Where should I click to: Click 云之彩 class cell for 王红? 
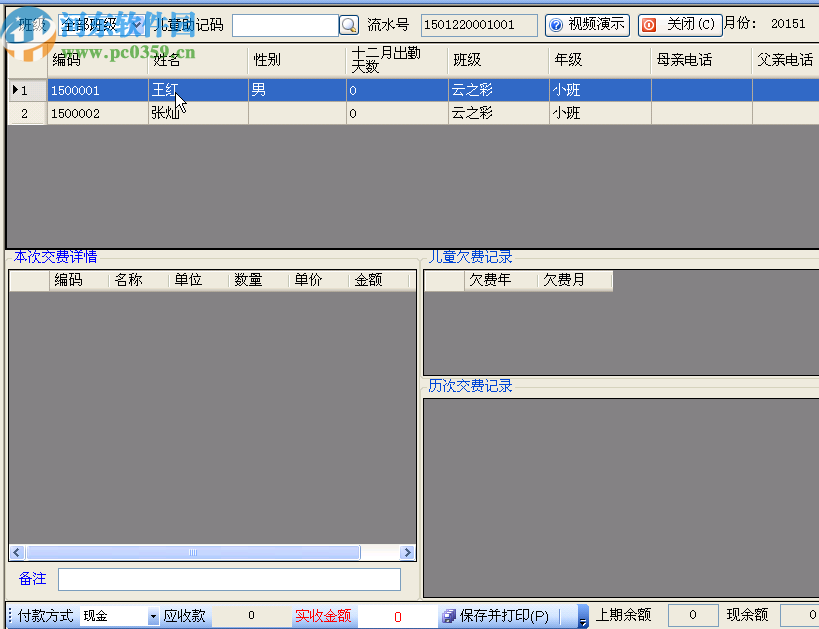[x=498, y=90]
